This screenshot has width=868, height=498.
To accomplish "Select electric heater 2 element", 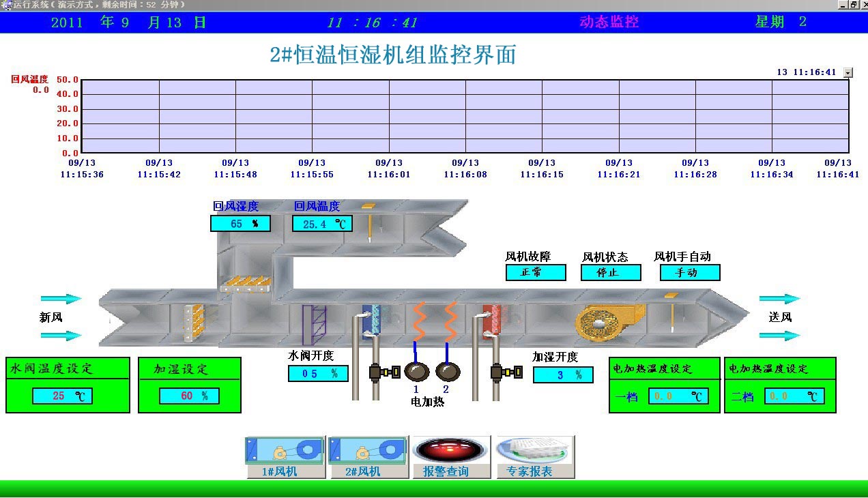I will tap(448, 372).
